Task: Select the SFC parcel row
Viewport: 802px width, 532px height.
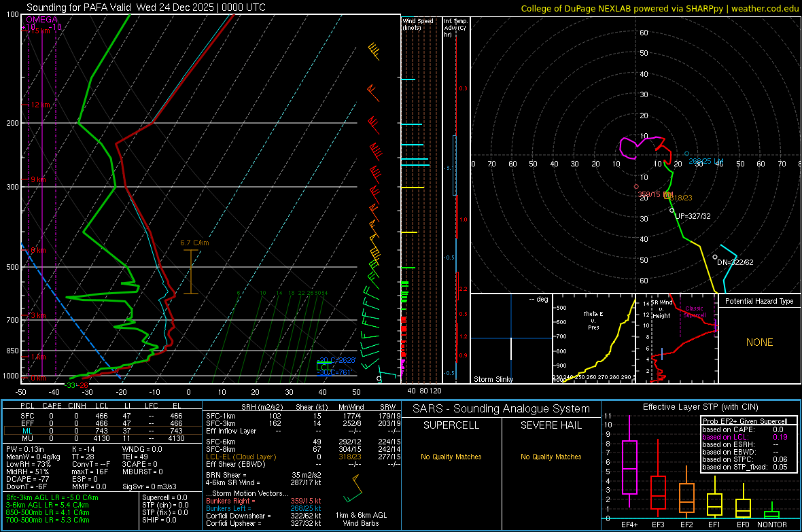Action: [103, 416]
